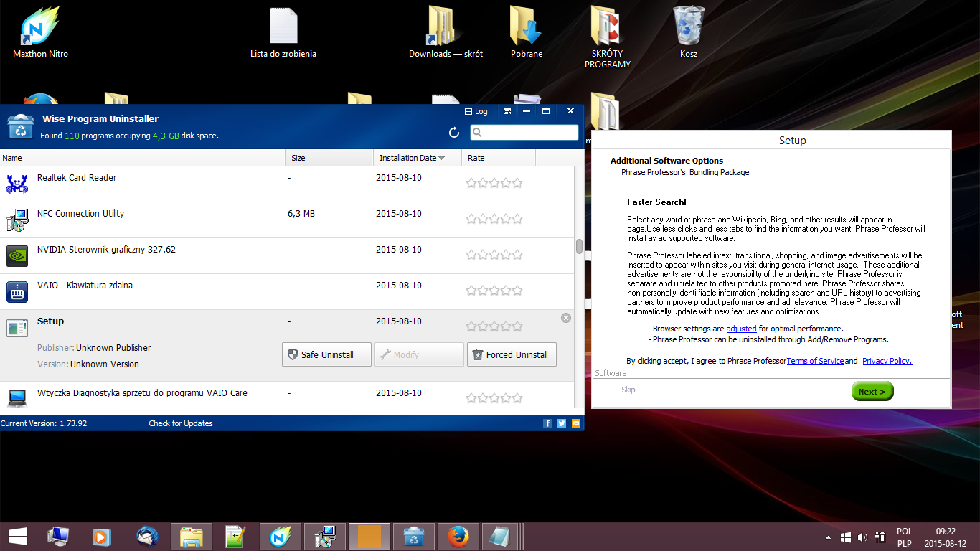Click the Facebook icon in status bar

[547, 423]
